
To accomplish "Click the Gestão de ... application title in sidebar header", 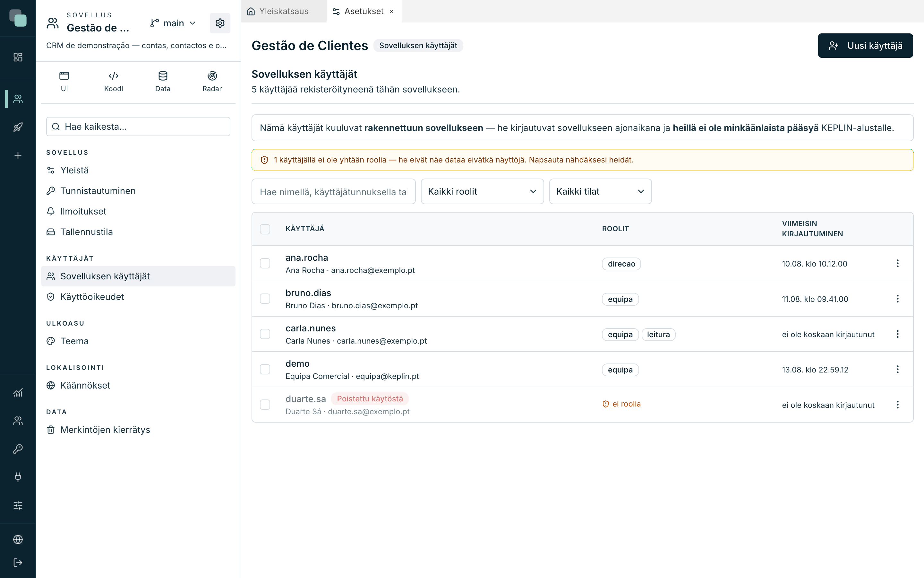I will pos(98,28).
